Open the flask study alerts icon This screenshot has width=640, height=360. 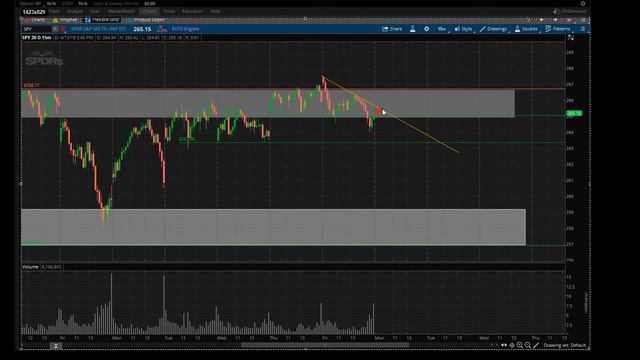pos(413,29)
